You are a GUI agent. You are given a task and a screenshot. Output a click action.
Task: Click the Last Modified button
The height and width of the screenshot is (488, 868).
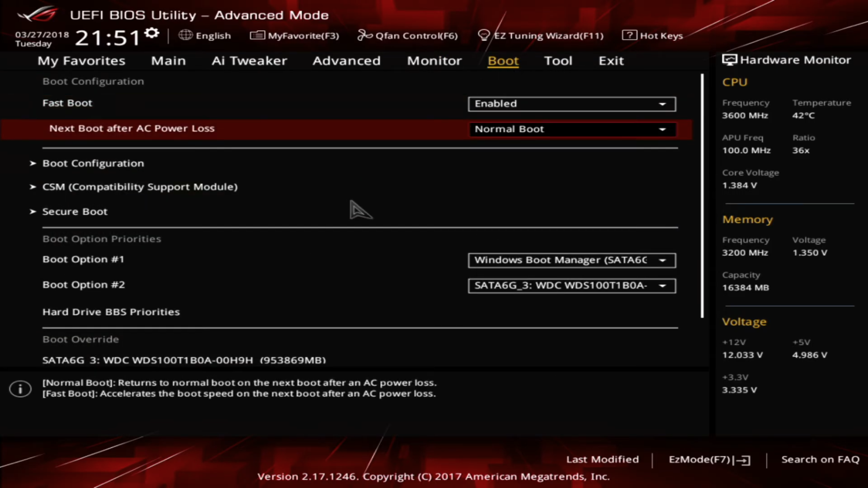(x=602, y=460)
